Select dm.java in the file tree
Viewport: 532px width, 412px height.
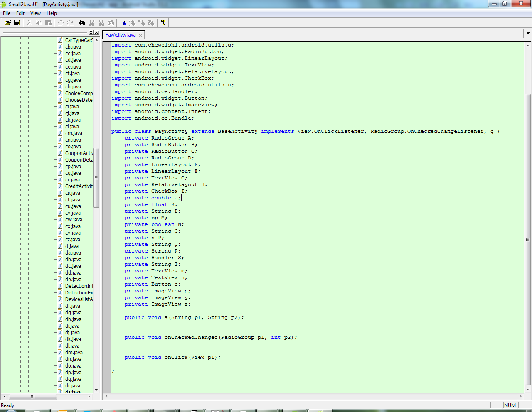(x=74, y=353)
